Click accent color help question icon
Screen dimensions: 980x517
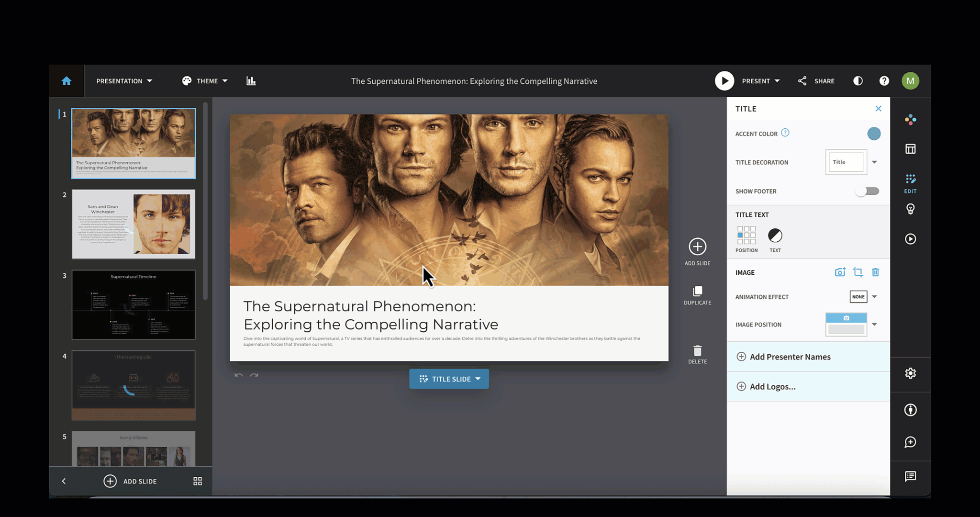(x=785, y=133)
